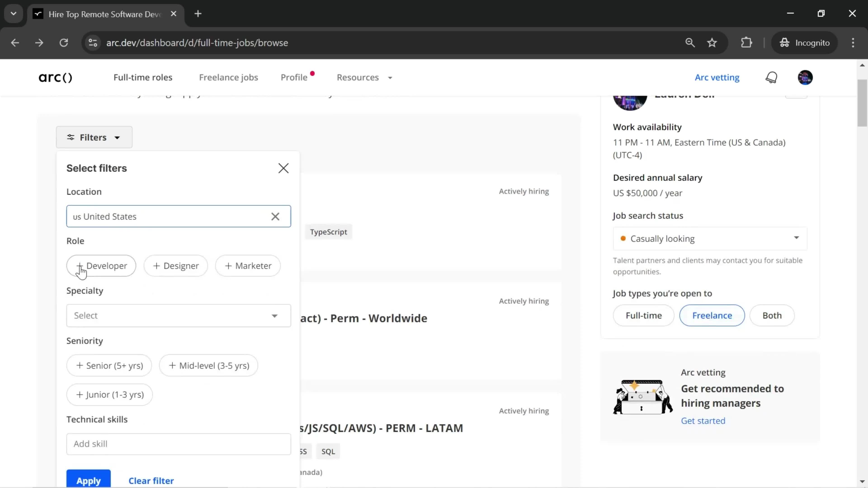This screenshot has height=488, width=868.
Task: Open the notifications bell
Action: 771,77
